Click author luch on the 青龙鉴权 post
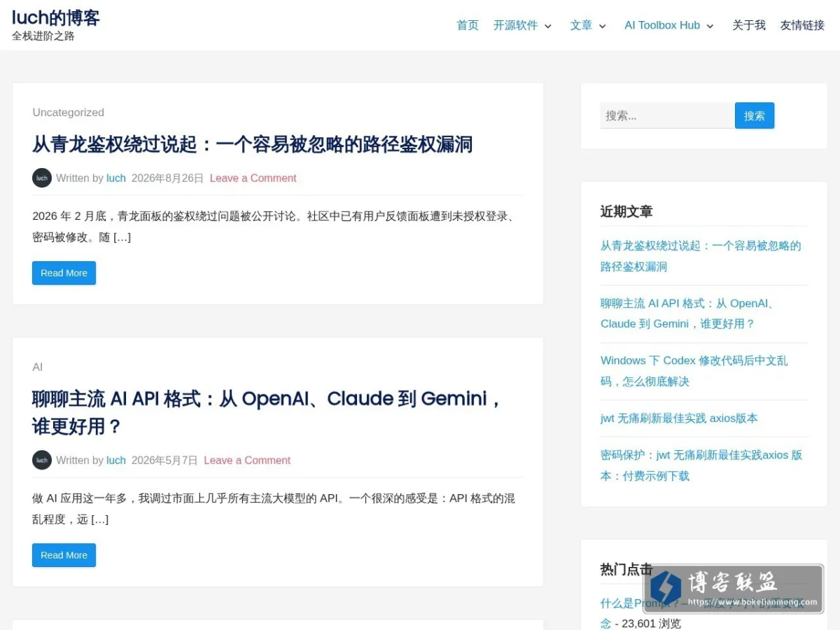 (116, 178)
